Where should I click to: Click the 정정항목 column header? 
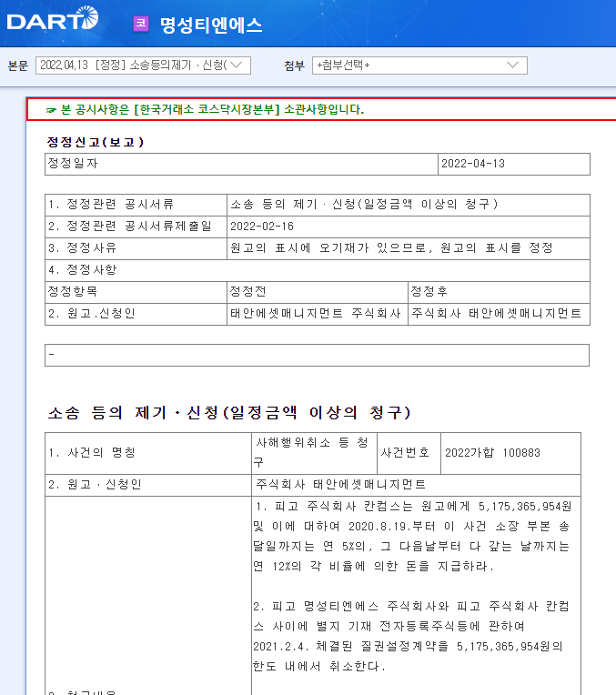(136, 292)
